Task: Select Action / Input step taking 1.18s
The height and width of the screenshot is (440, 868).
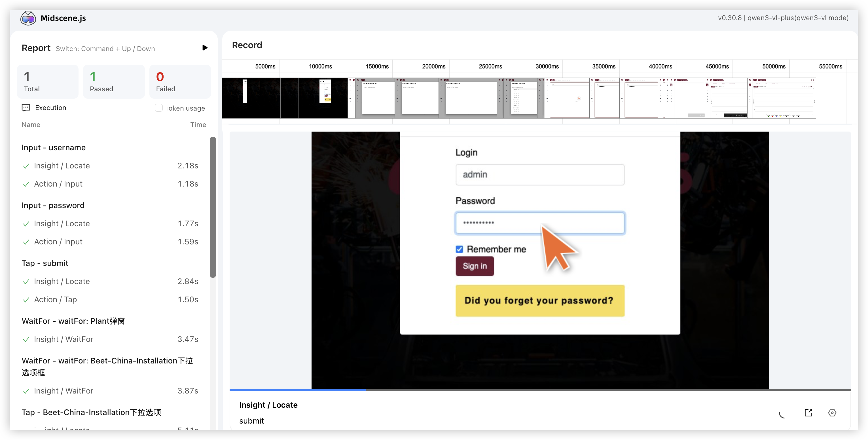Action: [58, 184]
